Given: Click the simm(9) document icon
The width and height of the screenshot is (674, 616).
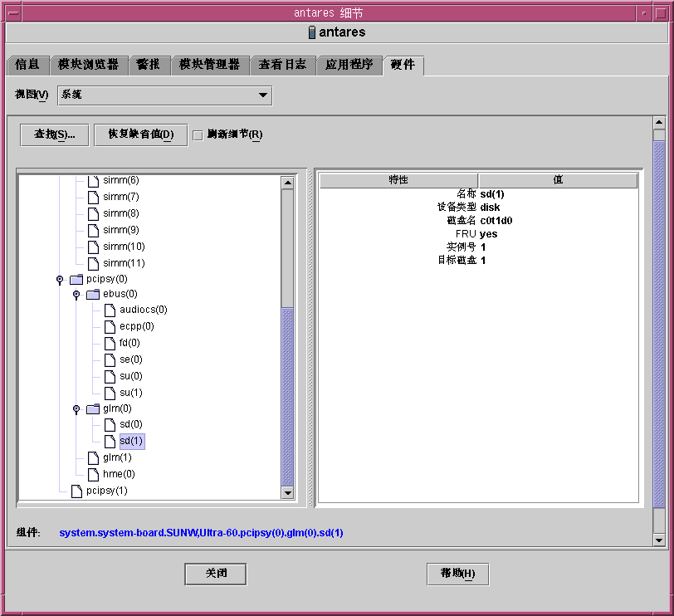Looking at the screenshot, I should click(93, 231).
